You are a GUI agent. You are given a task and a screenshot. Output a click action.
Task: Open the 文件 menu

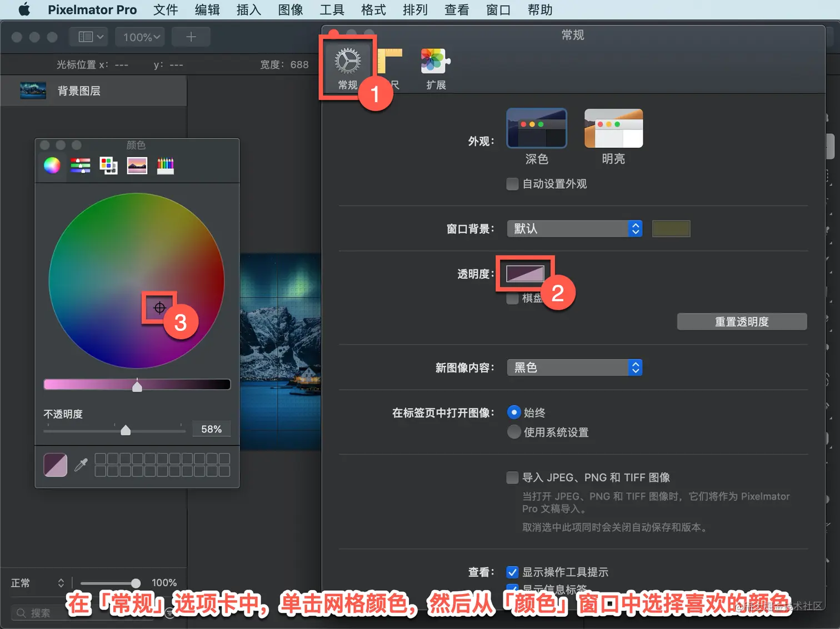click(x=166, y=9)
